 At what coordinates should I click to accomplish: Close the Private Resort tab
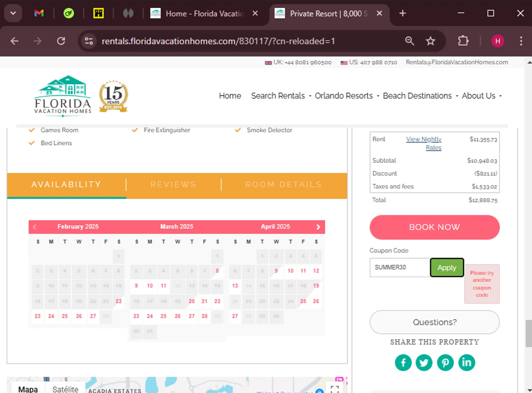pyautogui.click(x=379, y=13)
